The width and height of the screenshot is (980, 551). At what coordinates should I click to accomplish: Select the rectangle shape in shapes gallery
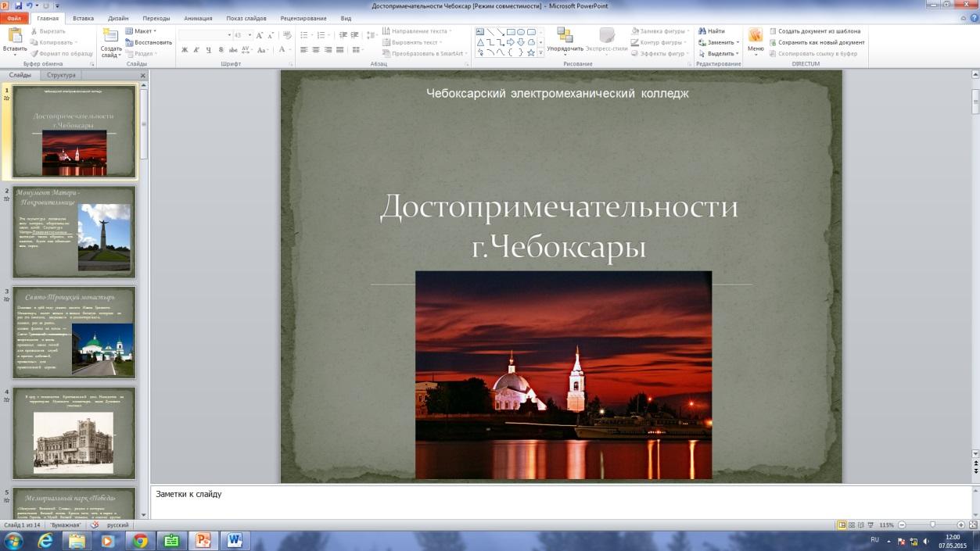510,32
